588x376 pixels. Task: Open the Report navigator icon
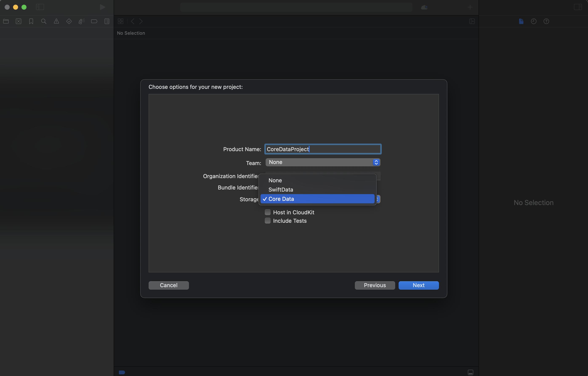[107, 21]
